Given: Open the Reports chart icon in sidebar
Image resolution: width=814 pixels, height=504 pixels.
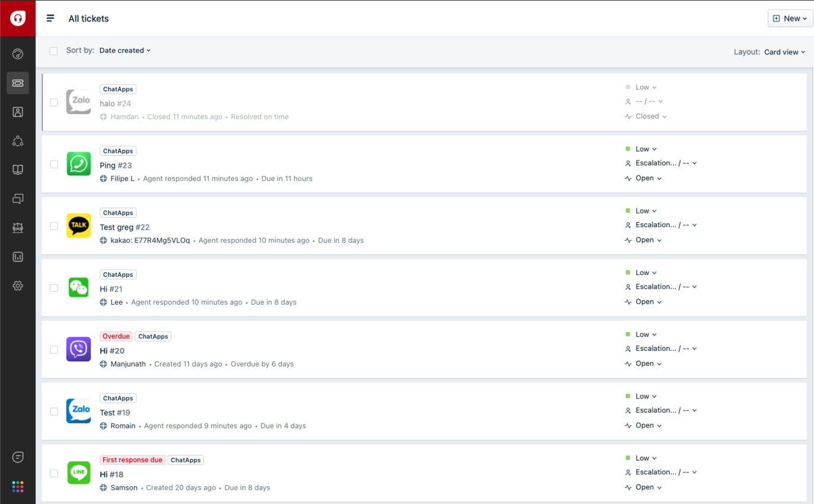Looking at the screenshot, I should [x=18, y=257].
